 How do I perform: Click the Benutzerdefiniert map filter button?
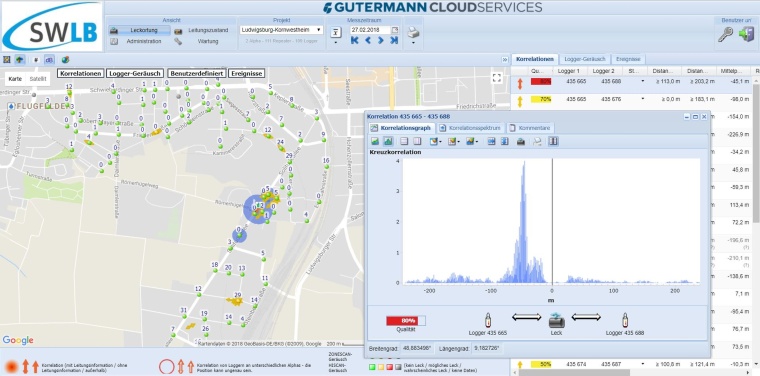tap(196, 73)
